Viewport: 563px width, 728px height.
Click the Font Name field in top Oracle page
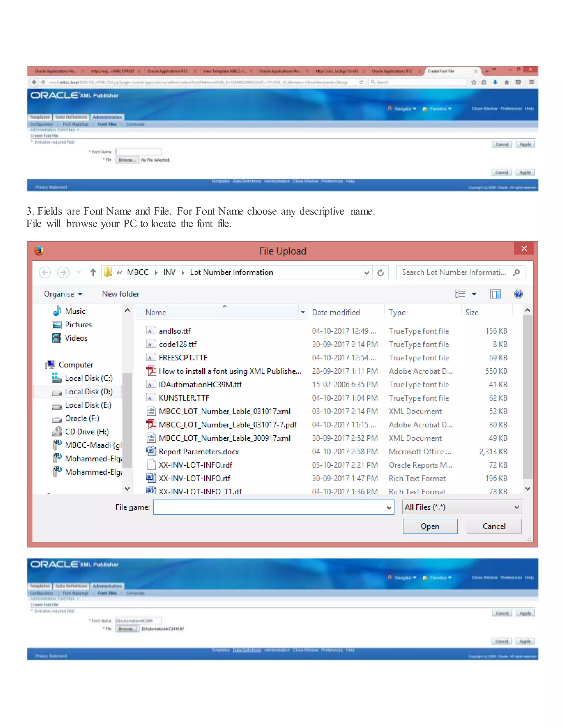pyautogui.click(x=139, y=152)
